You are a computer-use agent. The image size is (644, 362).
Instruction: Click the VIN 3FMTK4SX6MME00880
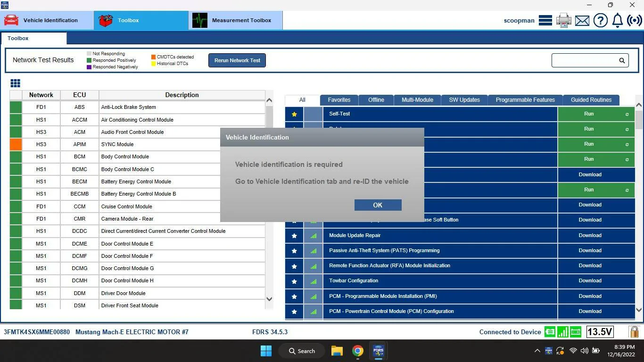(37, 332)
